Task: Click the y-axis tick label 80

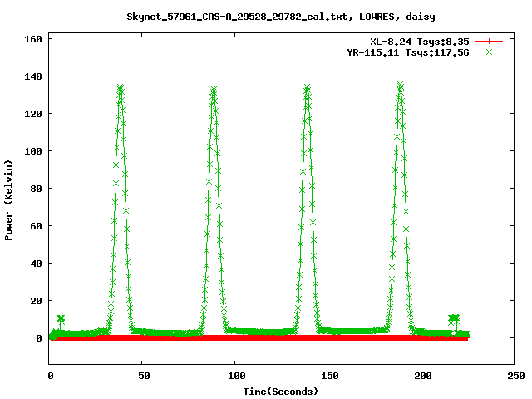Action: click(x=36, y=189)
